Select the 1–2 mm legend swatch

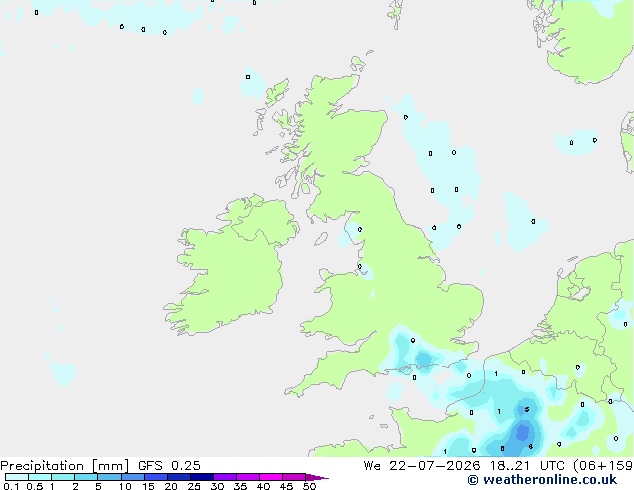[63, 477]
